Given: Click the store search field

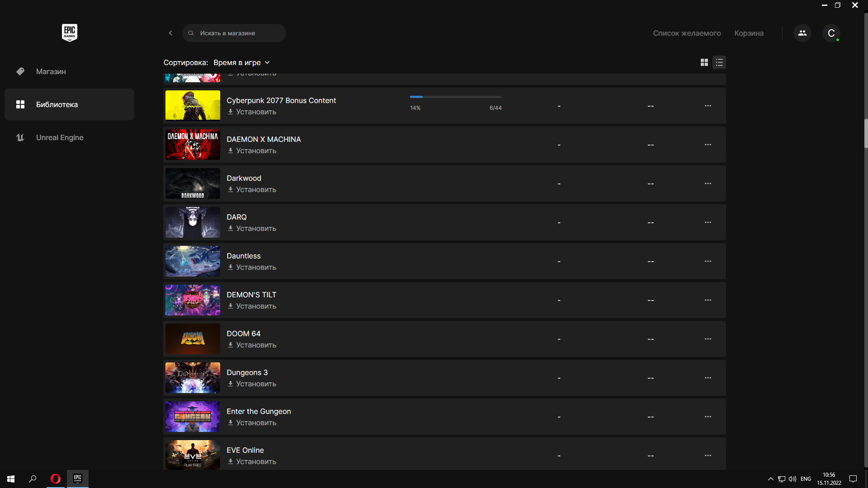Looking at the screenshot, I should (234, 33).
